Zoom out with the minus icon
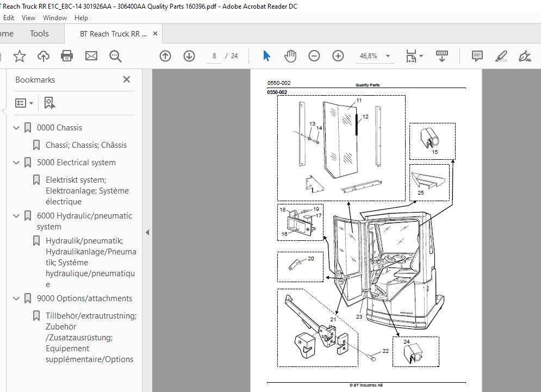The height and width of the screenshot is (392, 541). [x=314, y=56]
